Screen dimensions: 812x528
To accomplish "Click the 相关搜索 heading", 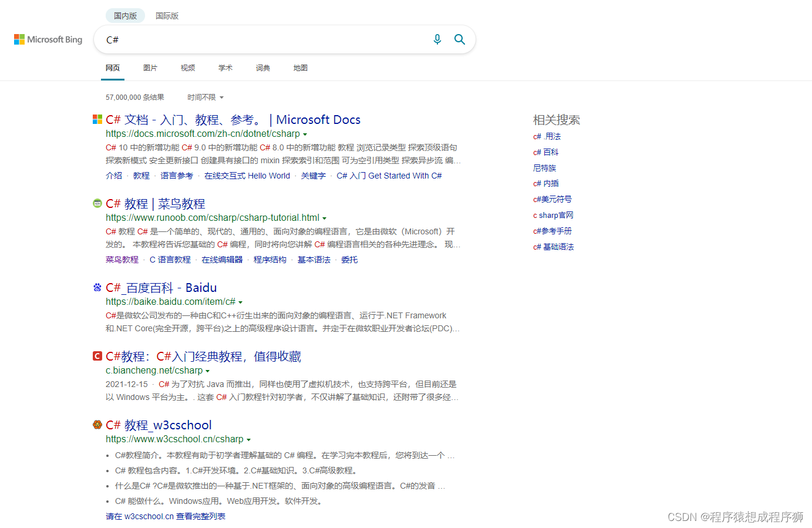I will point(557,120).
